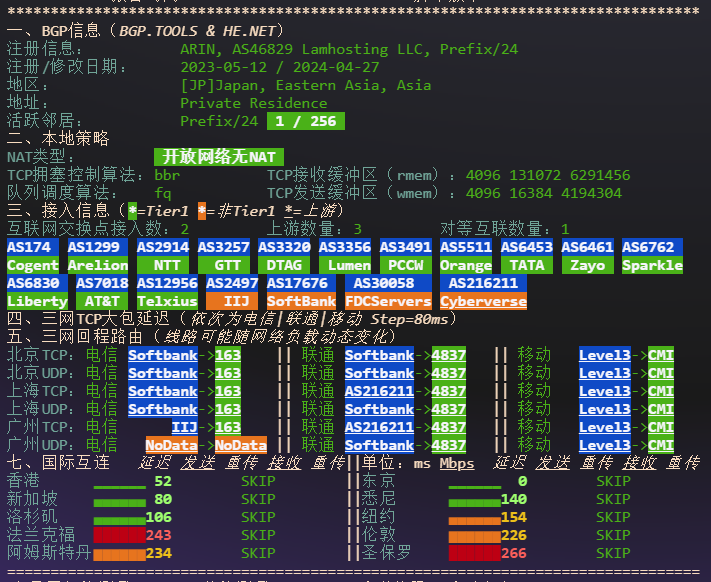Viewport: 711px width, 582px height.
Task: Click "Level3" in the 广州UDP 移动 row
Action: tap(605, 445)
